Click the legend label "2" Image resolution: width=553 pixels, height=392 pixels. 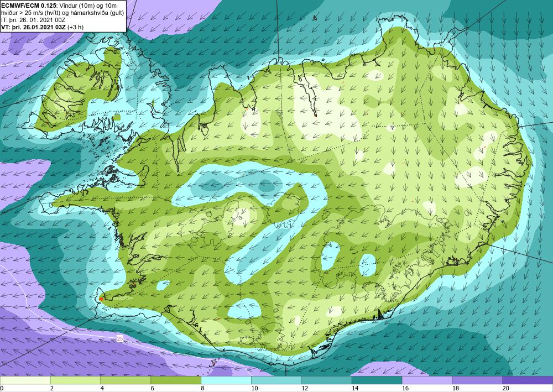(52, 389)
